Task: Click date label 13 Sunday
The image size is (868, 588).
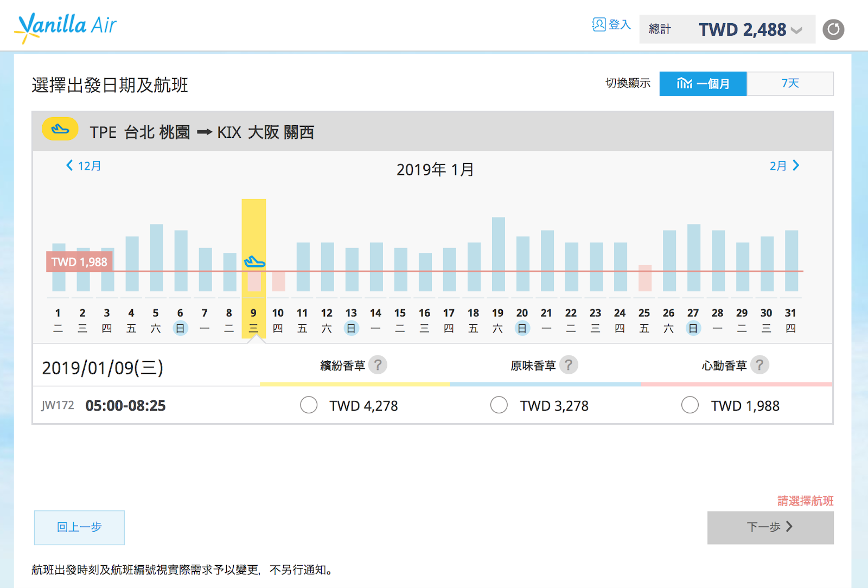Action: tap(351, 320)
